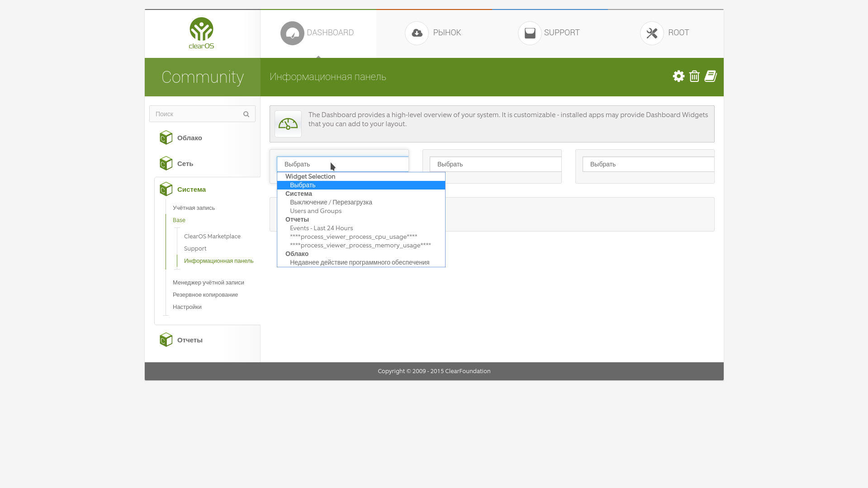868x488 pixels.
Task: Open the middle Выбрать widget dropdown
Action: click(x=495, y=164)
